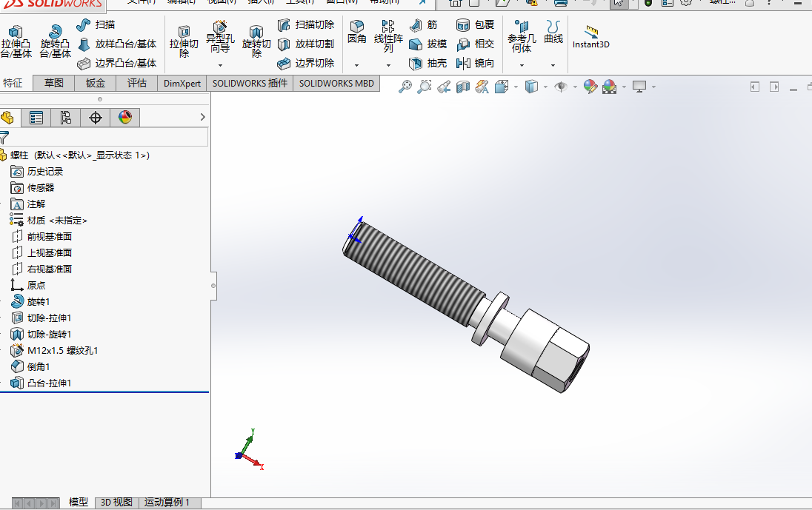Expand the 异型孔向导 dropdown arrow

coord(220,65)
